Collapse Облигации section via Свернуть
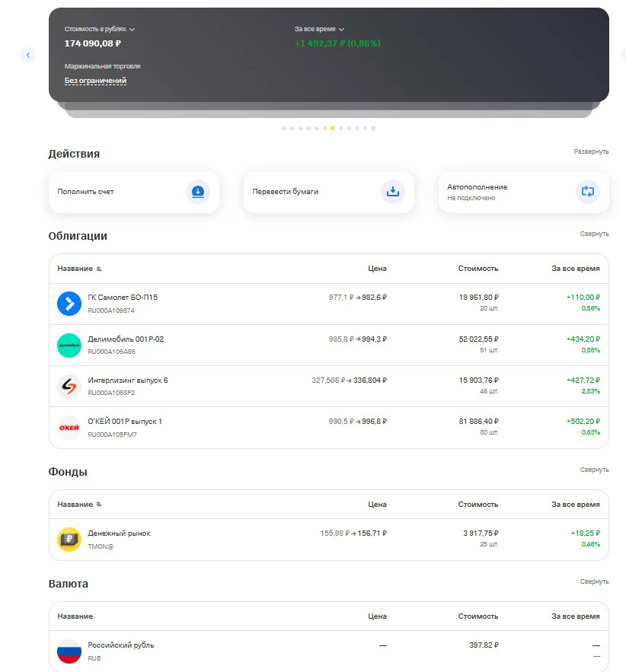This screenshot has width=626, height=672. 594,234
